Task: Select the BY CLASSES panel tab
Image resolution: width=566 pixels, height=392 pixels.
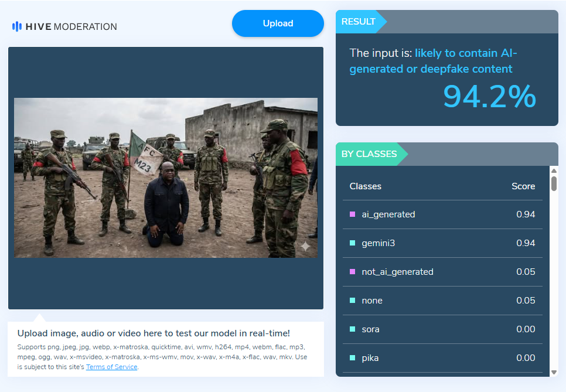Action: [x=369, y=154]
